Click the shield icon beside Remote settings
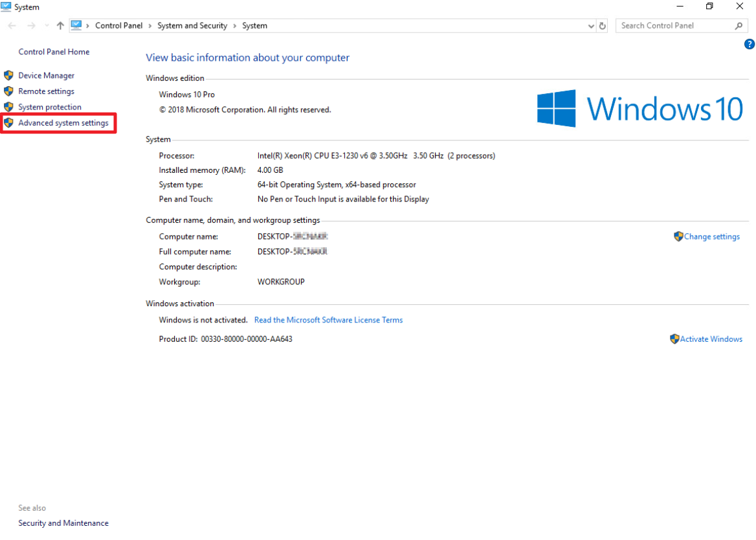This screenshot has height=540, width=756. pos(8,91)
